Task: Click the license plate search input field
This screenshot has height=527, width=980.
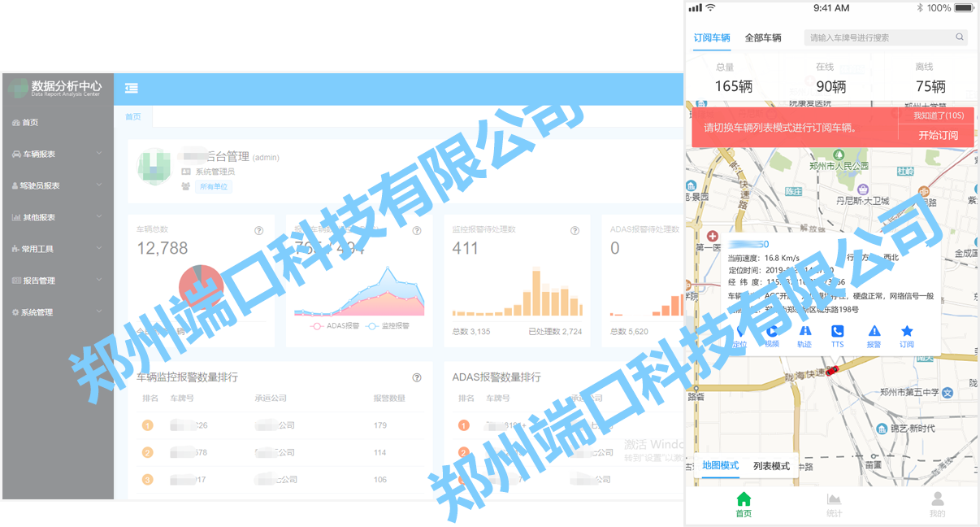Action: coord(878,37)
